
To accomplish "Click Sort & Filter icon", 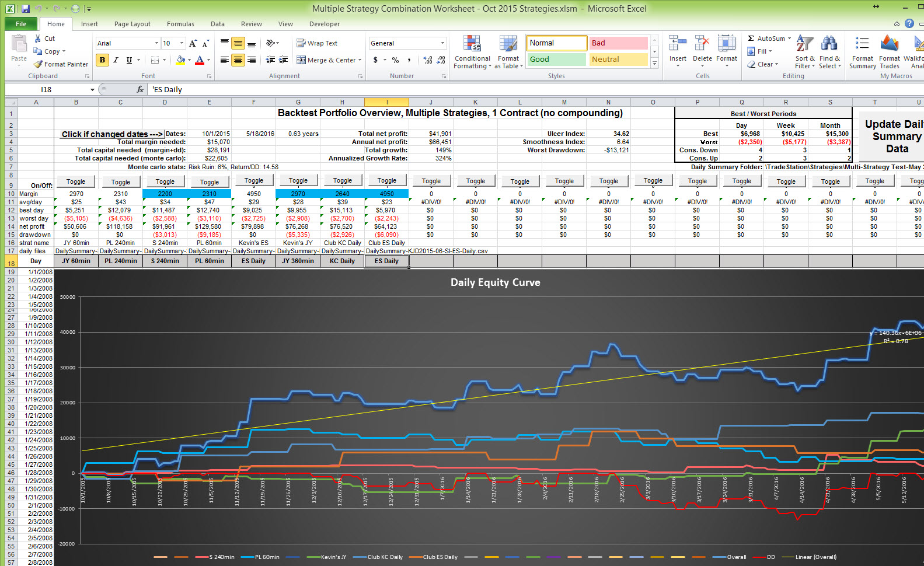I will tap(805, 44).
